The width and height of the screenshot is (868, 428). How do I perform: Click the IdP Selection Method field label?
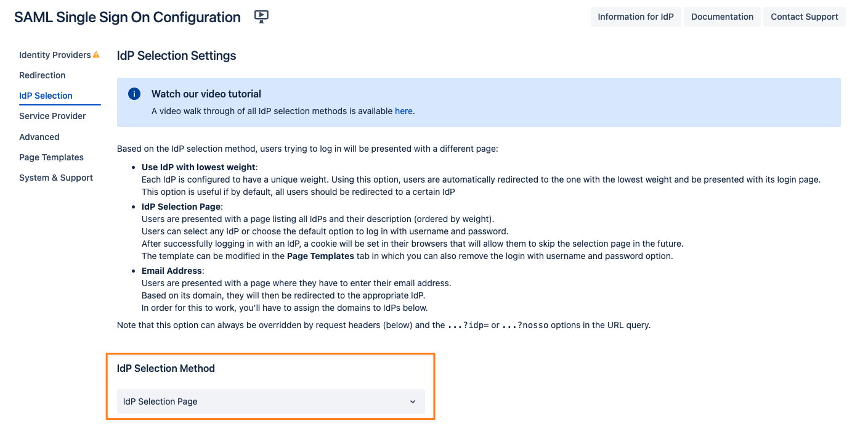(166, 368)
